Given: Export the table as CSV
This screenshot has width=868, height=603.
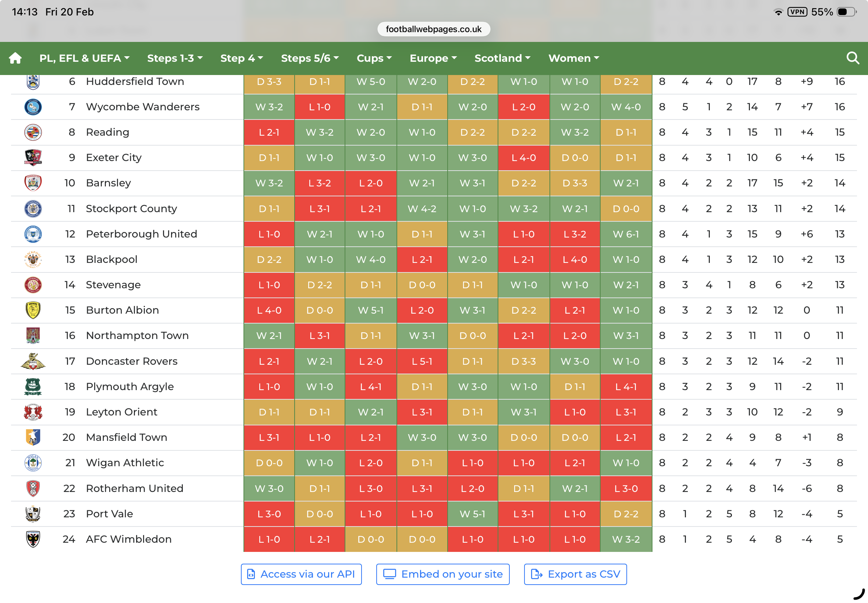Looking at the screenshot, I should coord(575,574).
